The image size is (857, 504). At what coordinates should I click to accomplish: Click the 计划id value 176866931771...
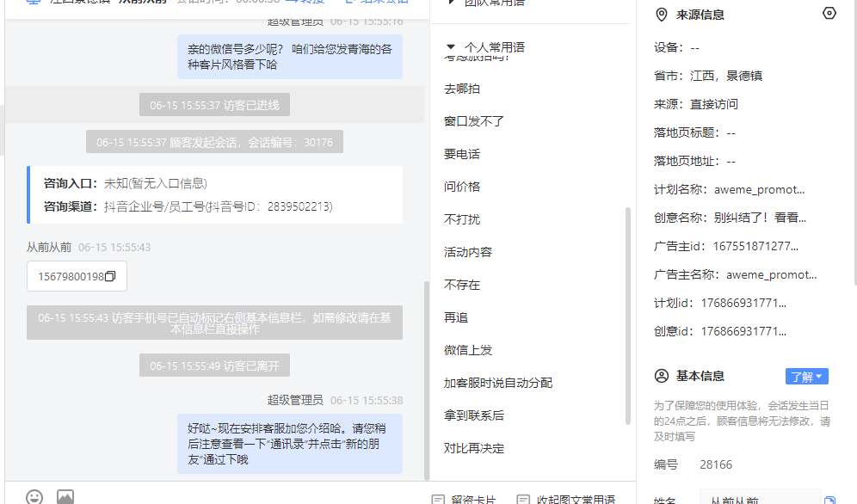pyautogui.click(x=743, y=303)
